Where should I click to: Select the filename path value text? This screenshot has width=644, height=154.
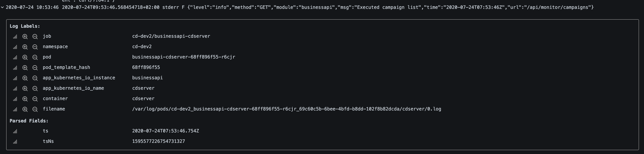coord(287,109)
